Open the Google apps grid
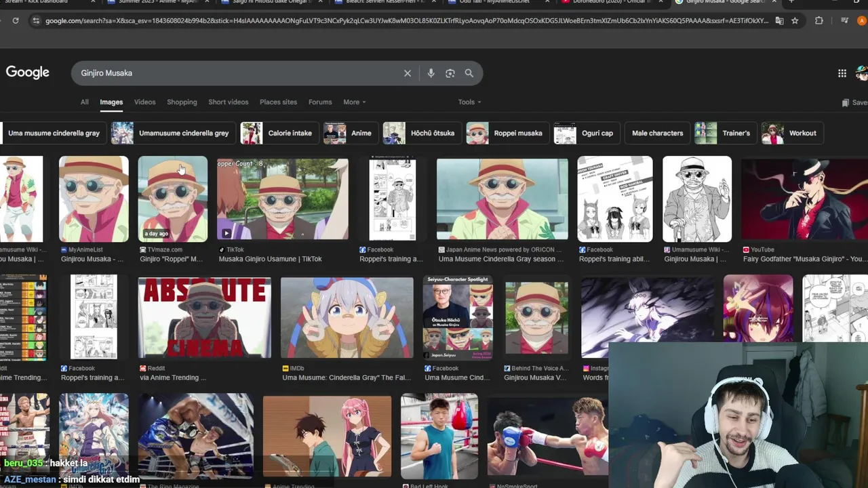 point(842,73)
